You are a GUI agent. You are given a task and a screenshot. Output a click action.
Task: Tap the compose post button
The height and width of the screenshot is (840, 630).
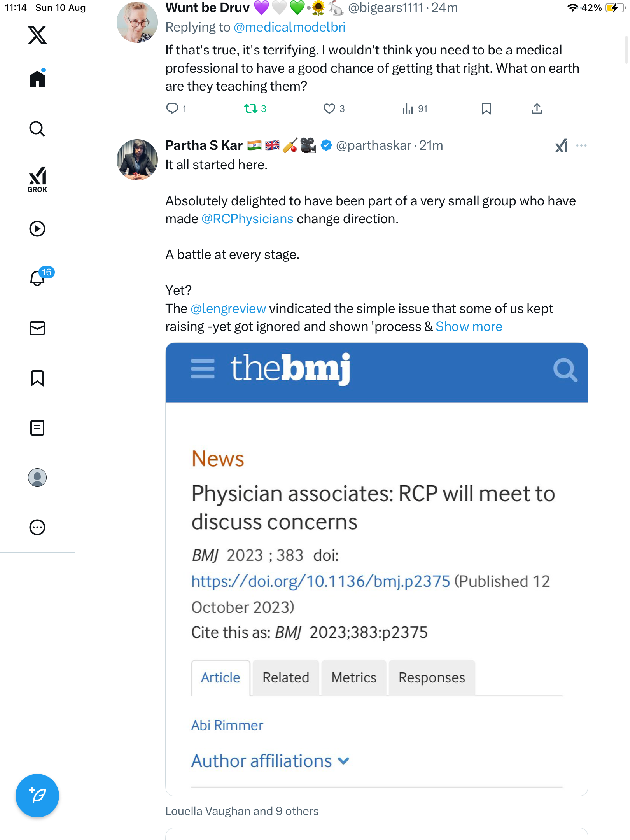point(37,796)
